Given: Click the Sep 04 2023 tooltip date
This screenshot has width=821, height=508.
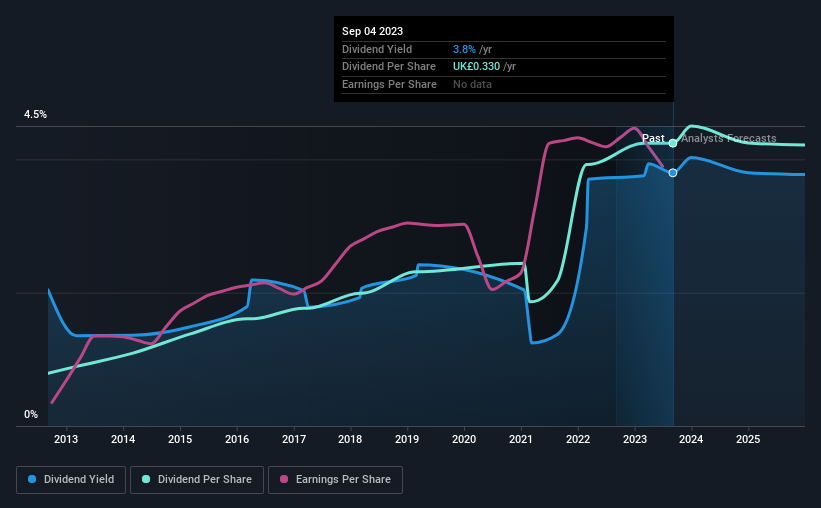Looking at the screenshot, I should point(372,31).
